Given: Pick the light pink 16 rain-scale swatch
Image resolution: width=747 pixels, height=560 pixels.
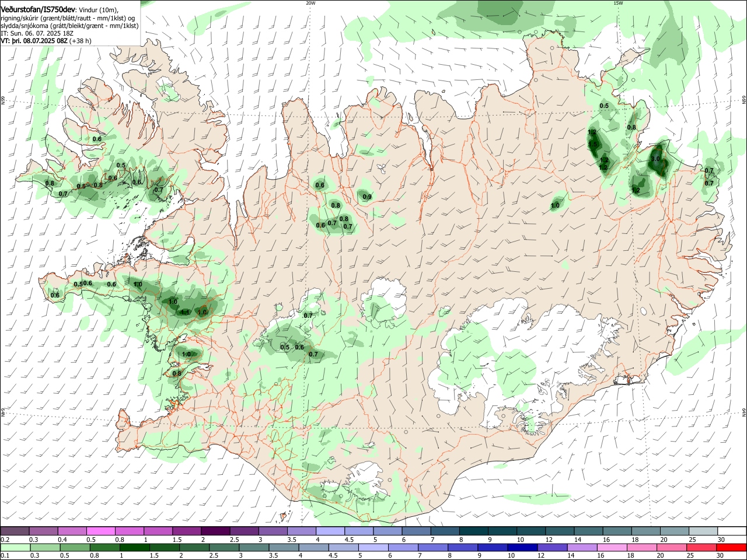Looking at the screenshot, I should pos(612,548).
